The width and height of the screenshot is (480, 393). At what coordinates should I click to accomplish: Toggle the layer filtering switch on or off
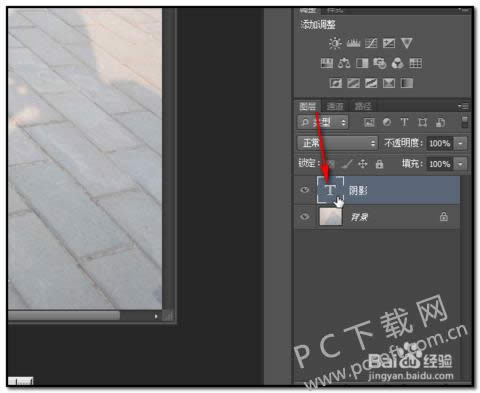(x=465, y=122)
